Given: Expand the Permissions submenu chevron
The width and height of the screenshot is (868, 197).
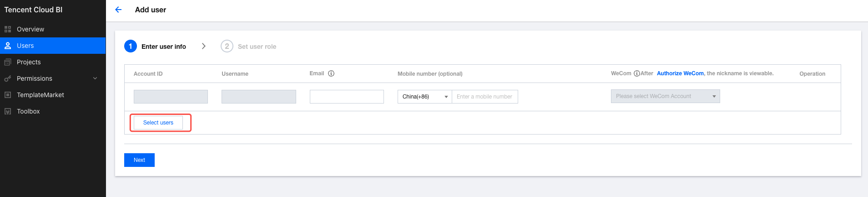Looking at the screenshot, I should 95,78.
